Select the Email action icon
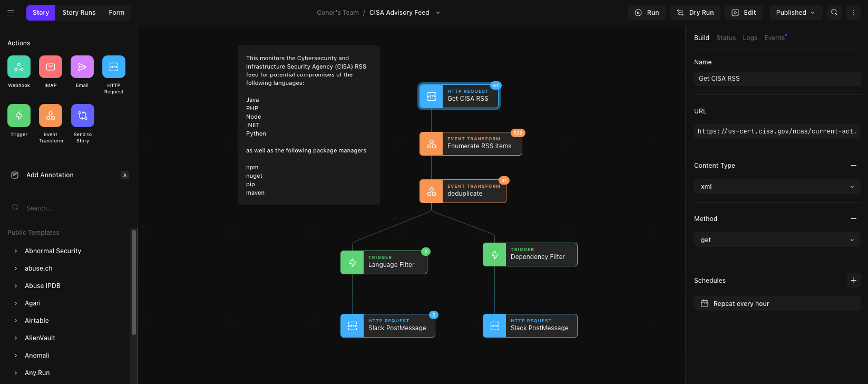Image resolution: width=868 pixels, height=384 pixels. tap(82, 67)
